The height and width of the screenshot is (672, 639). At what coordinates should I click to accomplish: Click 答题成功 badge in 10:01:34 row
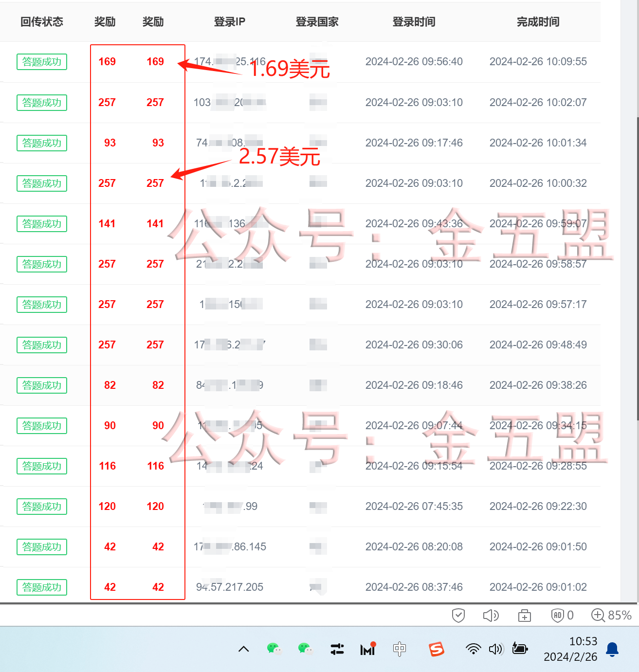coord(42,143)
